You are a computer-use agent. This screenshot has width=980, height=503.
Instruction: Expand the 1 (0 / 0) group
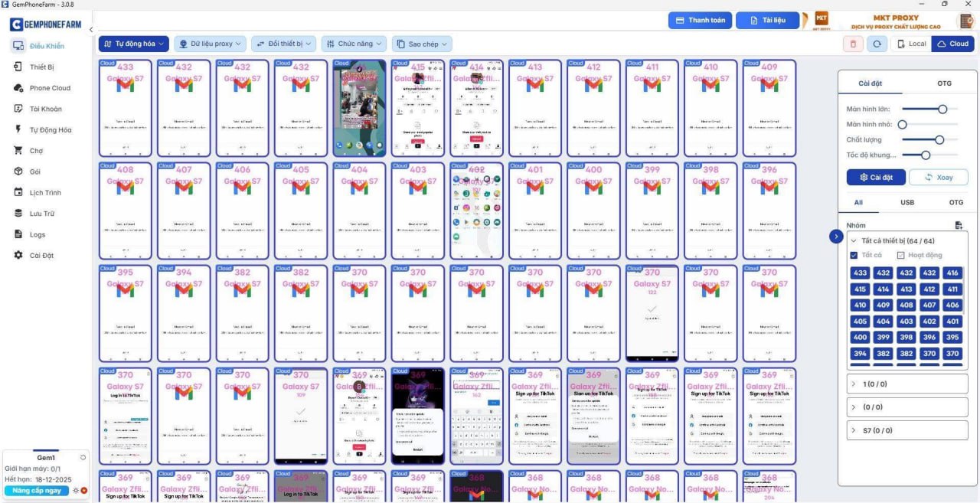tap(907, 384)
